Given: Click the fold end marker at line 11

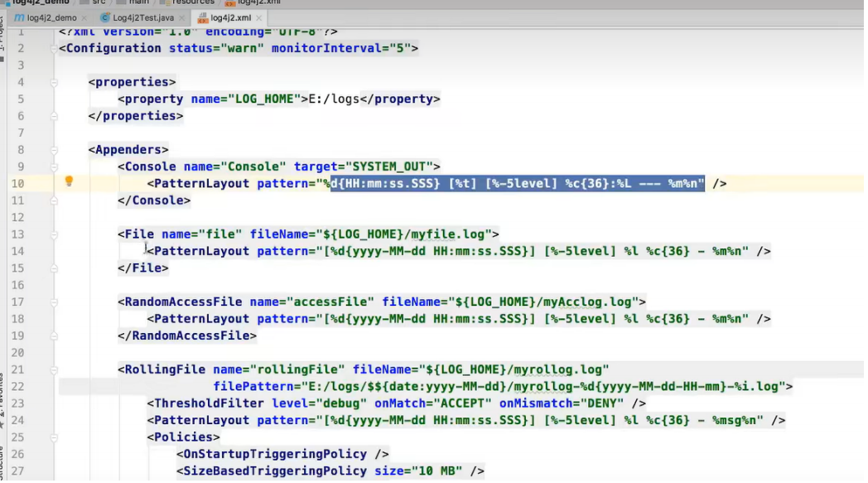Looking at the screenshot, I should tap(54, 200).
